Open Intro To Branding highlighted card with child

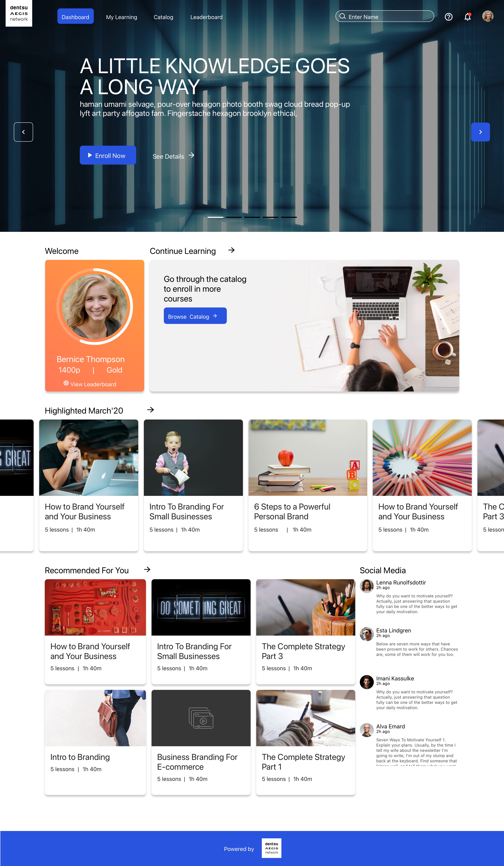point(193,485)
